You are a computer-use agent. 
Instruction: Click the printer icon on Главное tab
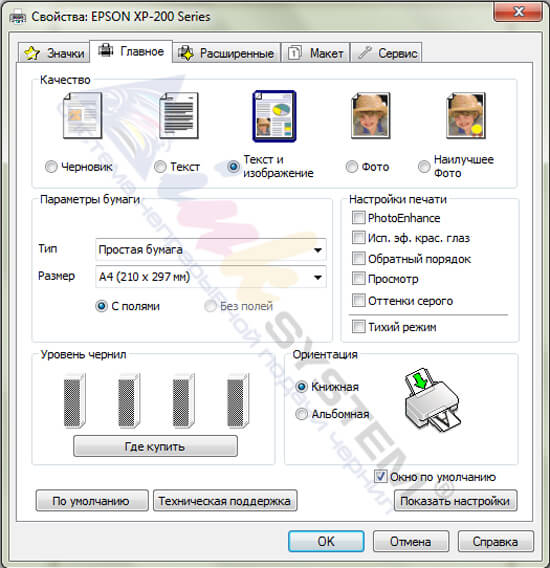[x=106, y=50]
